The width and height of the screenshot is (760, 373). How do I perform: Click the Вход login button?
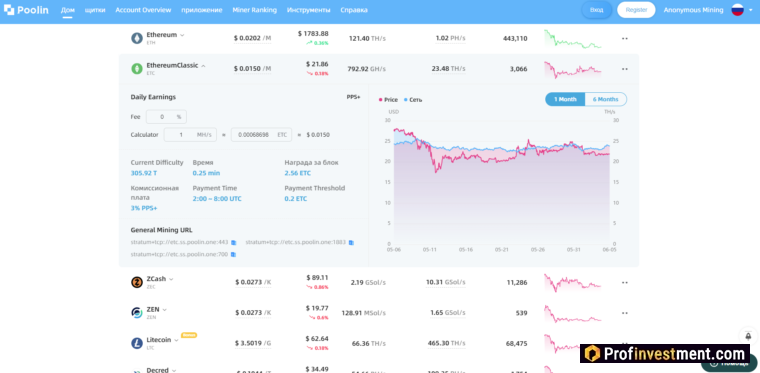pos(597,10)
